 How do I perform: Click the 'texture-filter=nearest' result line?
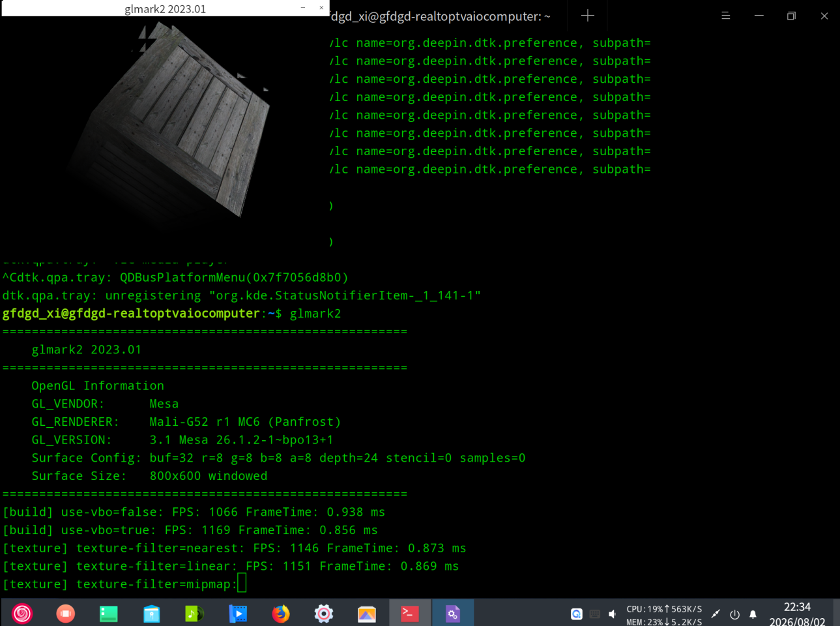pyautogui.click(x=235, y=548)
